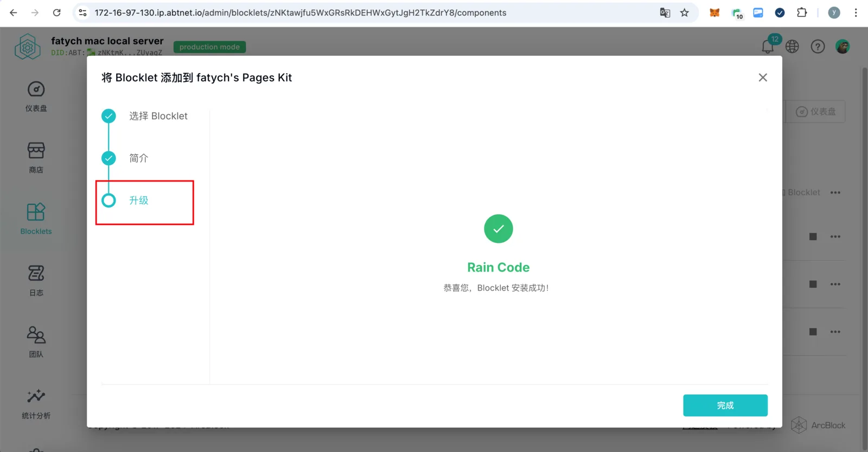Click the 仪表盘 button behind the dialog
Viewport: 868px width, 452px height.
815,112
